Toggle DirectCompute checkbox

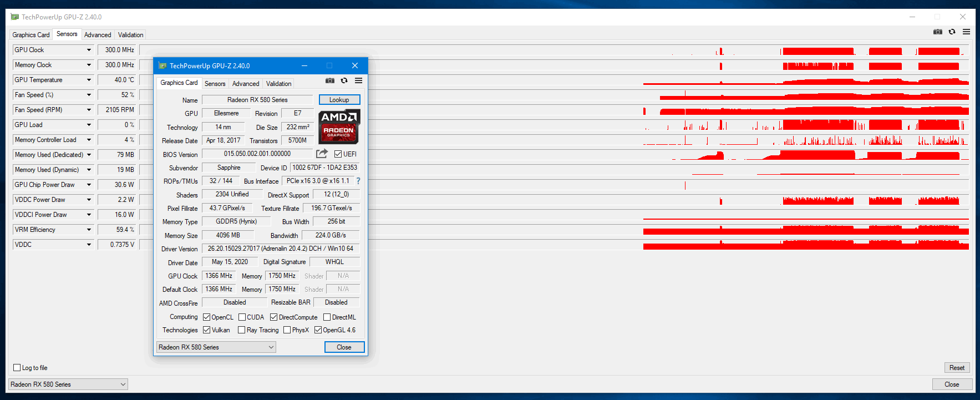click(x=273, y=317)
